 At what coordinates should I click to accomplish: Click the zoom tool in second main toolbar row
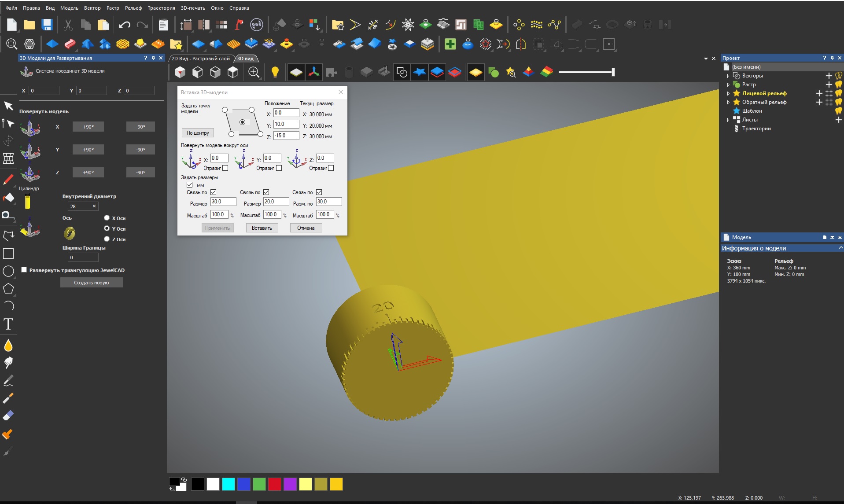[x=12, y=44]
